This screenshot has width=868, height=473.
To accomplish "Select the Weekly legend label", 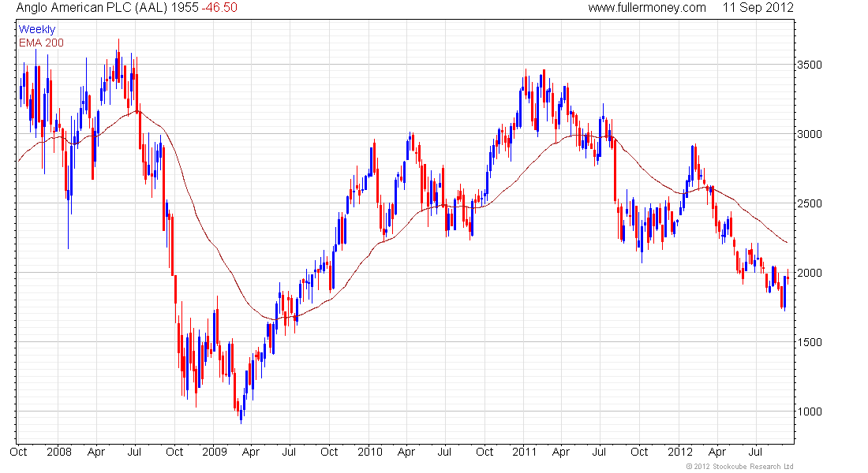I will (37, 29).
